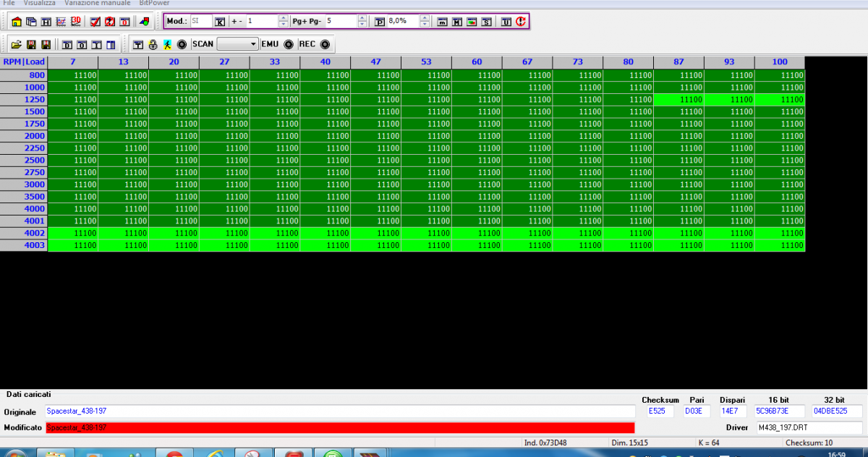Toggle the REC round button
Viewport: 868px width, 457px height.
point(325,44)
